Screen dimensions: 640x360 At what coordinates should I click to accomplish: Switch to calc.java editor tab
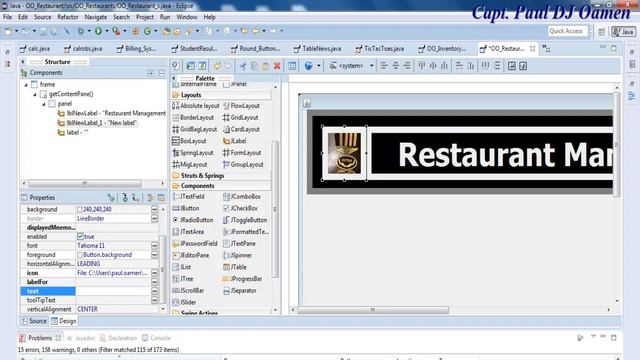pos(35,49)
